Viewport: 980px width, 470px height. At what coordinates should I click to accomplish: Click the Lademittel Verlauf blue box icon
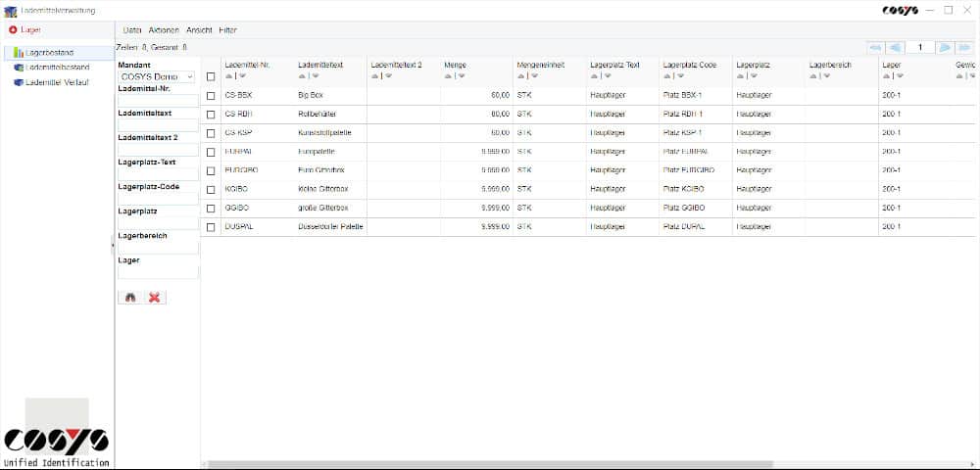point(19,82)
